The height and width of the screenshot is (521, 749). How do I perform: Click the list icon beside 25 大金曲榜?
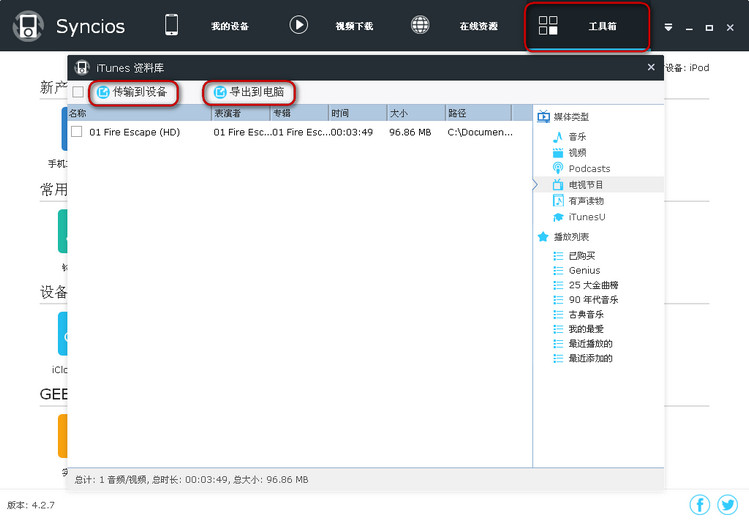pos(558,285)
